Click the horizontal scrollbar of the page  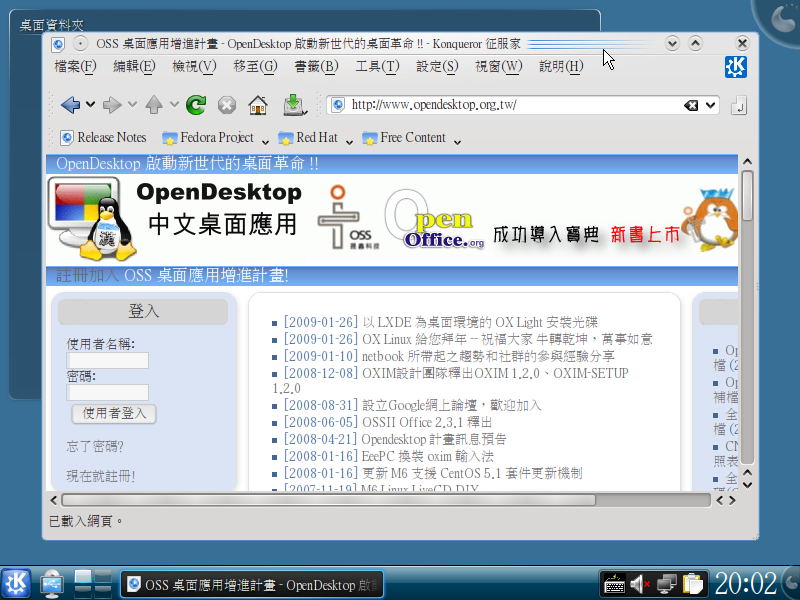click(x=328, y=499)
